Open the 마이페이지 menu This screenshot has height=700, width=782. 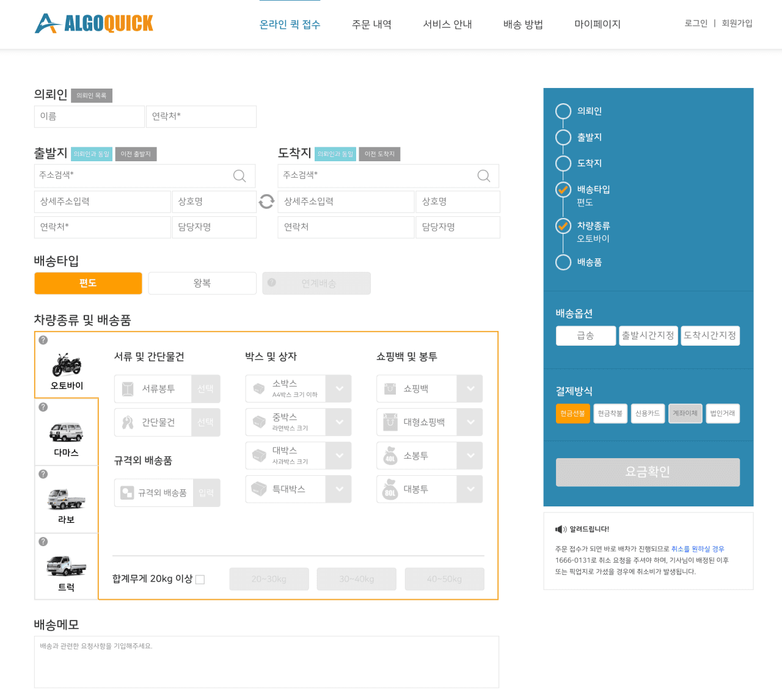(597, 24)
